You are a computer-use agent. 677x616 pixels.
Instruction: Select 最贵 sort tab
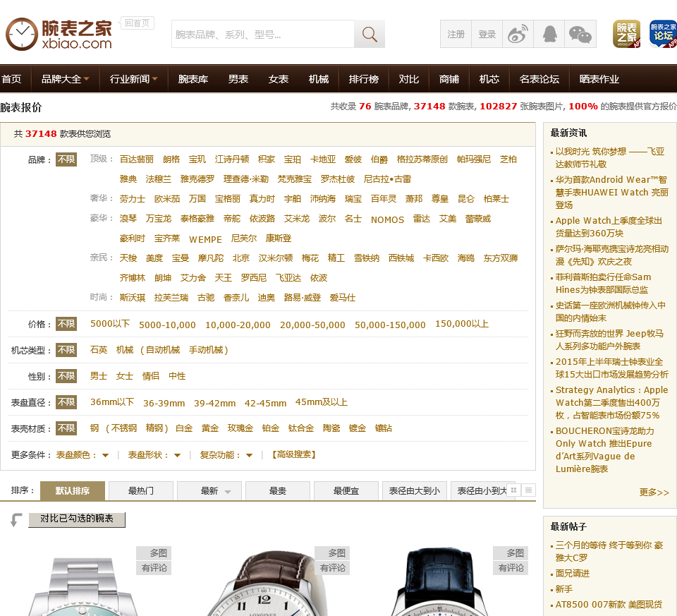click(x=278, y=490)
